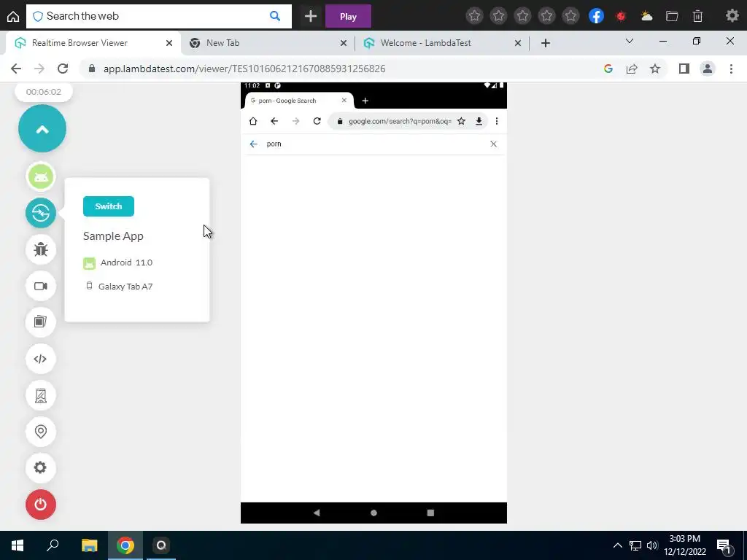Tap Android home navigation circle
Image resolution: width=747 pixels, height=560 pixels.
pyautogui.click(x=374, y=513)
